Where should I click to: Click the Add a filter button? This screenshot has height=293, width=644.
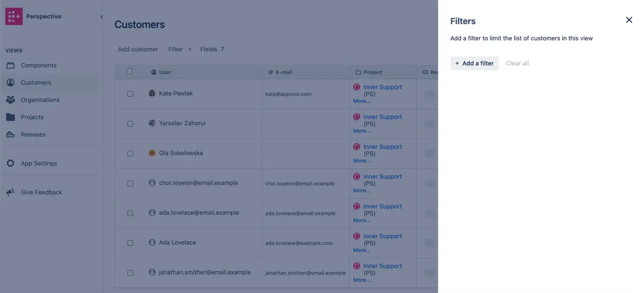point(474,63)
